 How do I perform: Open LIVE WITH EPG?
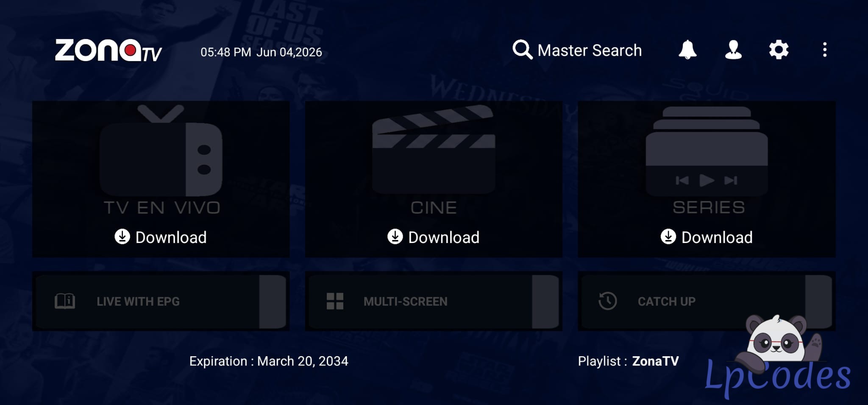(x=161, y=302)
